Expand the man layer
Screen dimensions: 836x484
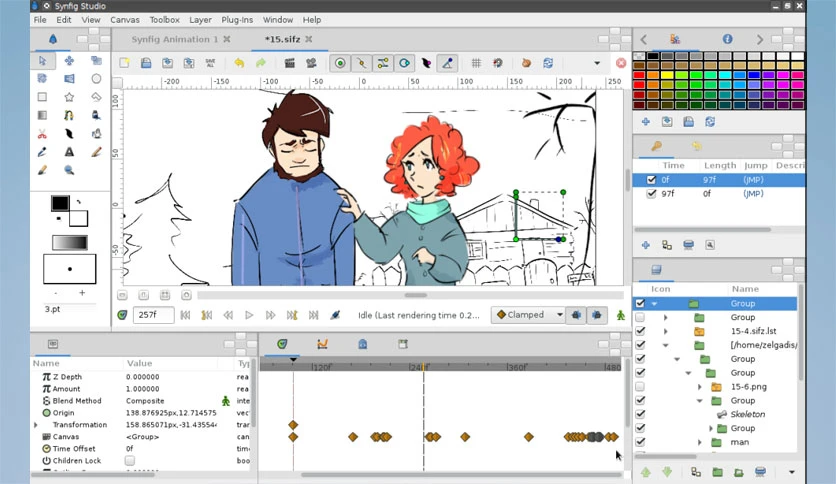click(700, 442)
